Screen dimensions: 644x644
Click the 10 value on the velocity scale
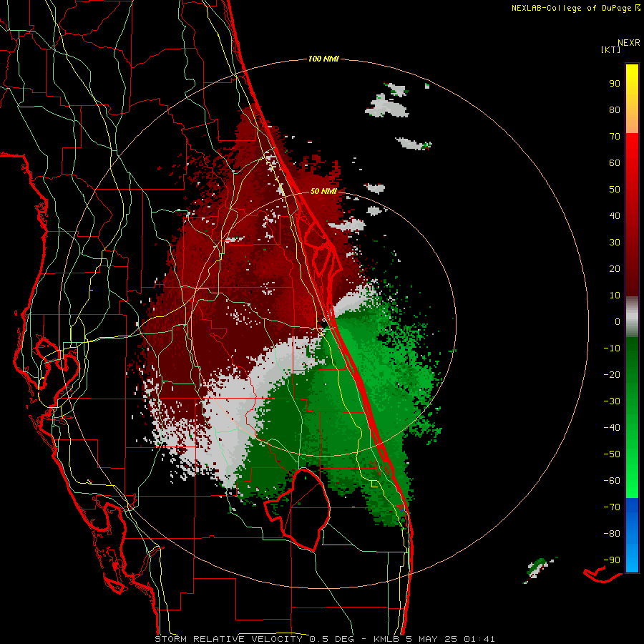coord(615,296)
